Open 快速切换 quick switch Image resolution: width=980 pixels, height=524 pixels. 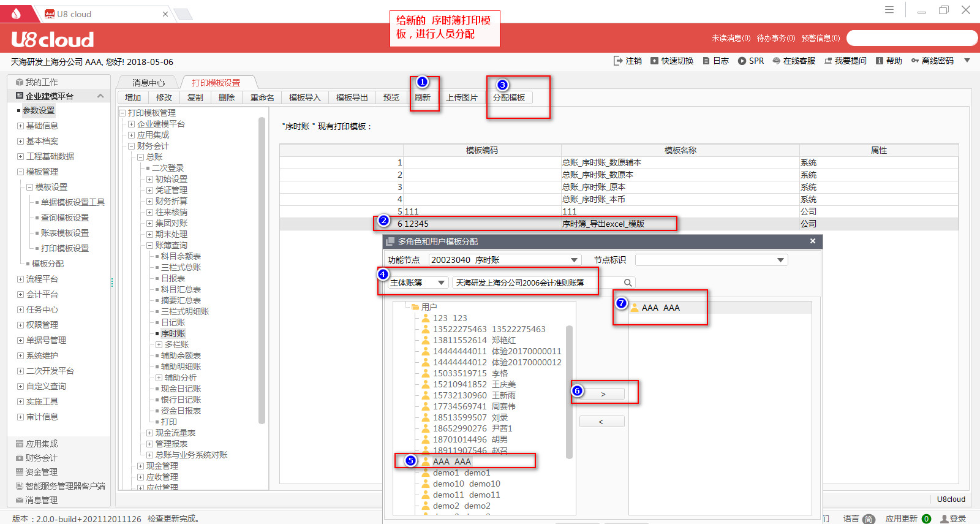pos(654,61)
